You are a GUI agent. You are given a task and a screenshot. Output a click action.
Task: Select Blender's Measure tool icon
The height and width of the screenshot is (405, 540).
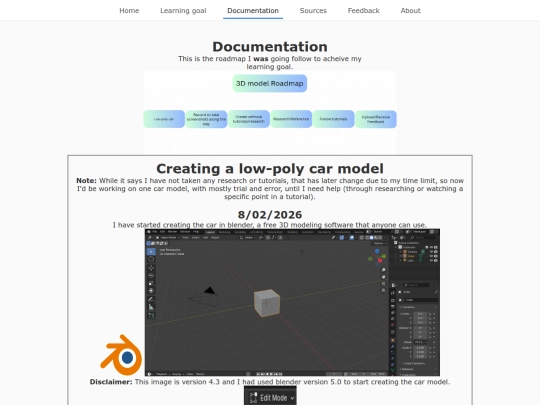[151, 307]
